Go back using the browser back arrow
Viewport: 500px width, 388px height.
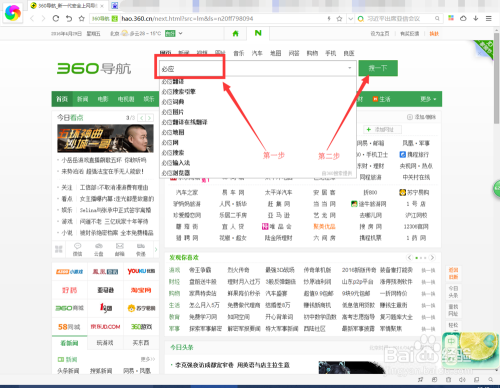(32, 18)
